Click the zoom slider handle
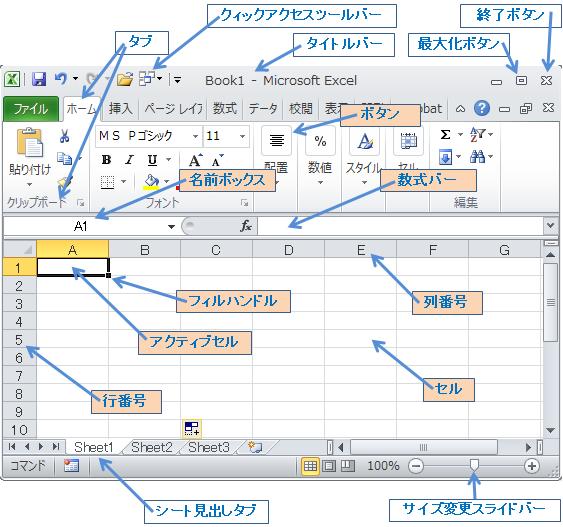The width and height of the screenshot is (563, 527). [474, 465]
